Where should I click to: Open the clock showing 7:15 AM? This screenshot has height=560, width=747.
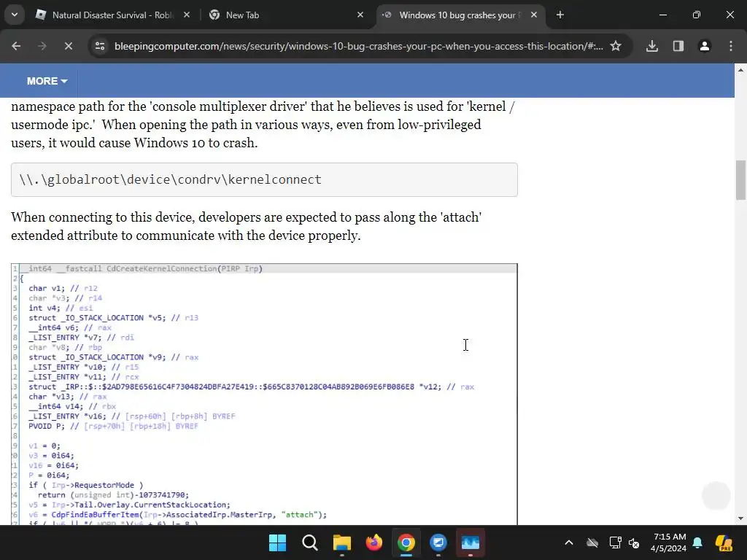tap(669, 542)
